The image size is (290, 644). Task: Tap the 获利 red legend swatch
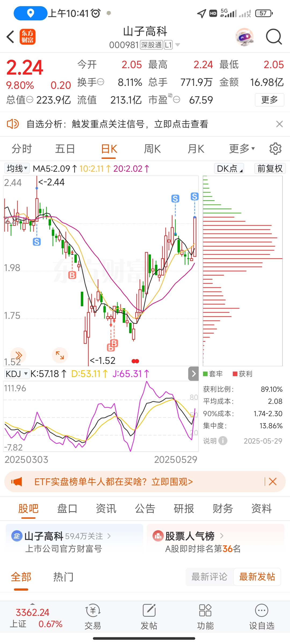pyautogui.click(x=235, y=374)
